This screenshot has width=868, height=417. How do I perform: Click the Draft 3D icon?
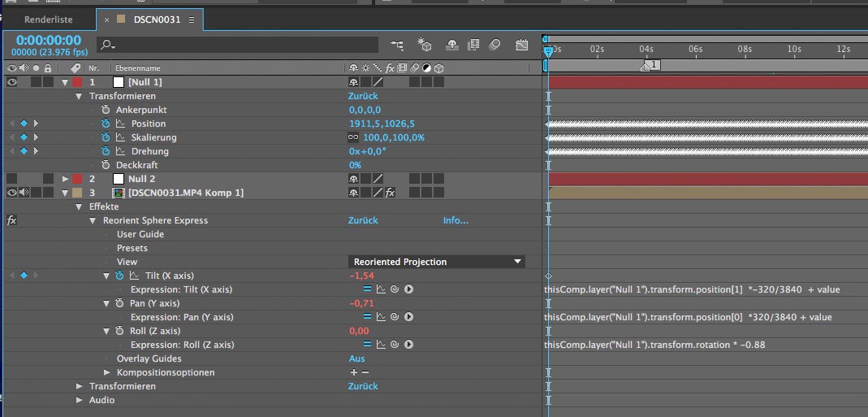click(x=424, y=45)
